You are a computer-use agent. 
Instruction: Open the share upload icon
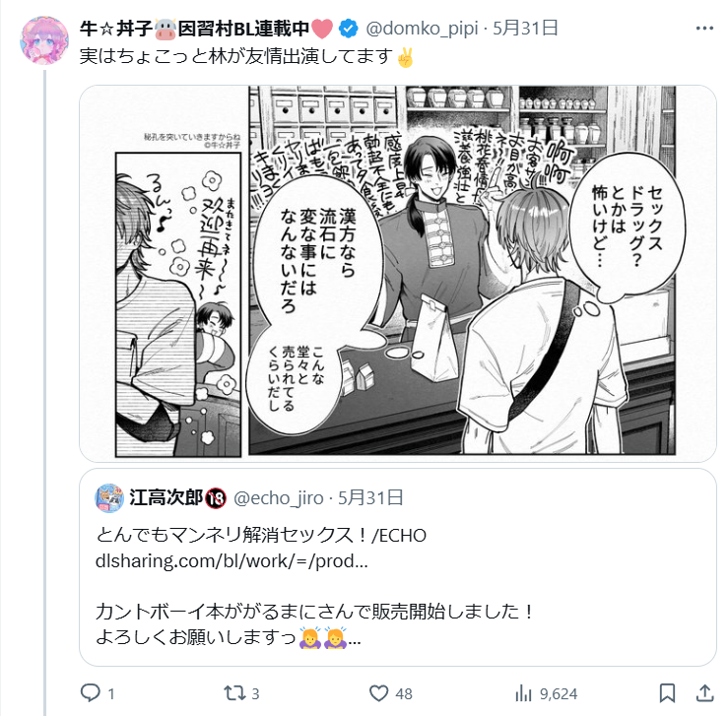(x=704, y=692)
